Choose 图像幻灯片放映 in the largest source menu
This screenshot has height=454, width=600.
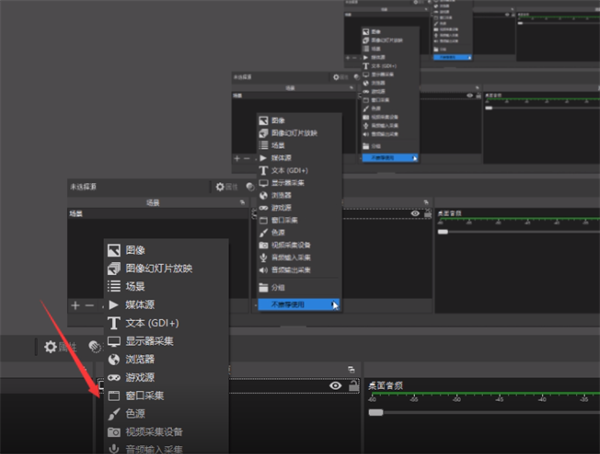[x=158, y=268]
